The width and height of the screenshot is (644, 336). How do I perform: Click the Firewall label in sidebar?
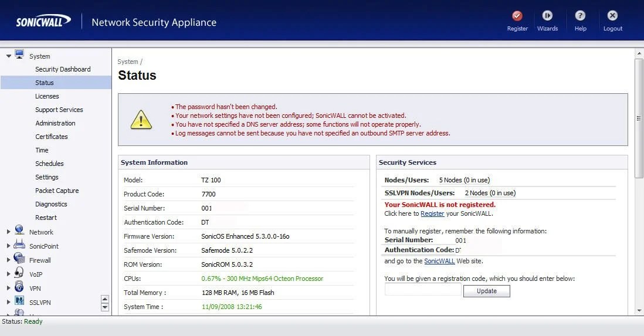[40, 260]
